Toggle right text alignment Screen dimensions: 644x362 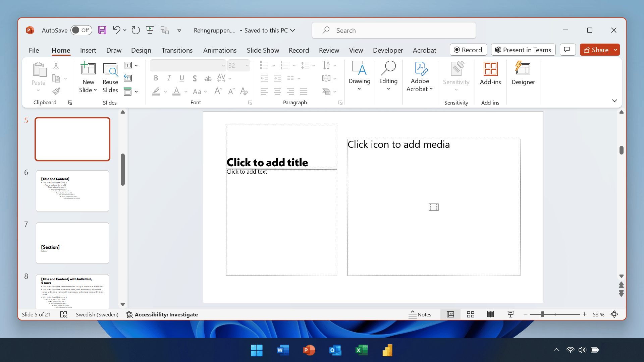[x=290, y=91]
